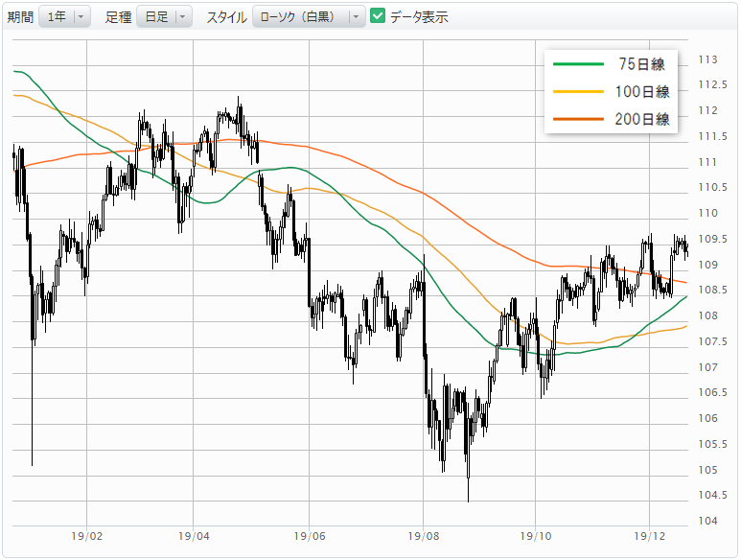The width and height of the screenshot is (741, 560).
Task: Open the 期間 1年 period dropdown
Action: (65, 17)
